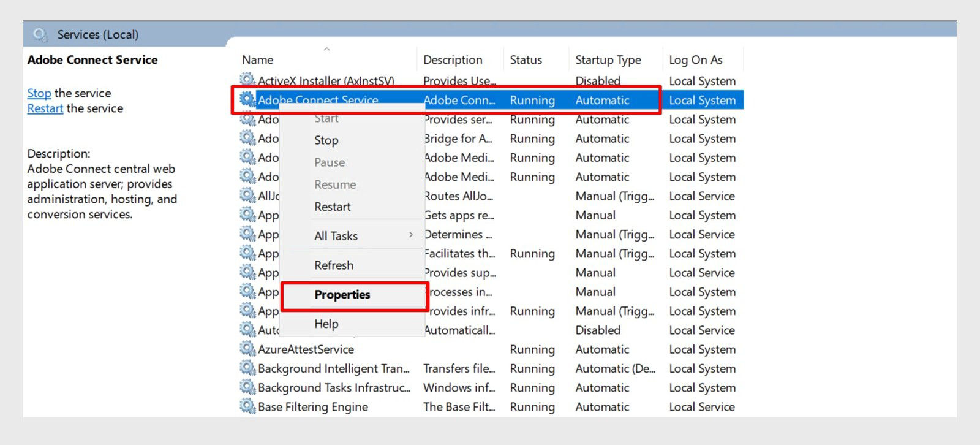Click gear icon beside Background Tasks Infrastruc...
Screen dimensions: 980x445
tap(247, 387)
